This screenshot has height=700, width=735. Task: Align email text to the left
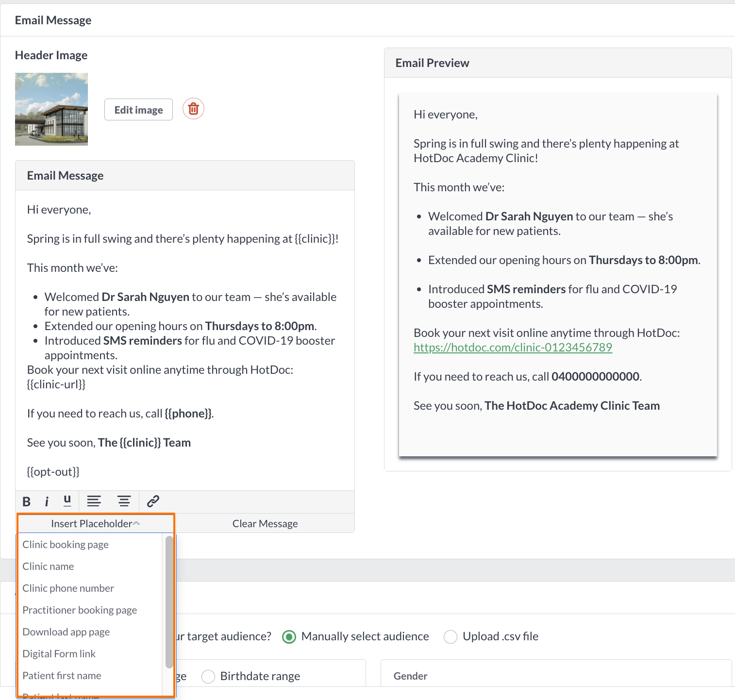[94, 501]
